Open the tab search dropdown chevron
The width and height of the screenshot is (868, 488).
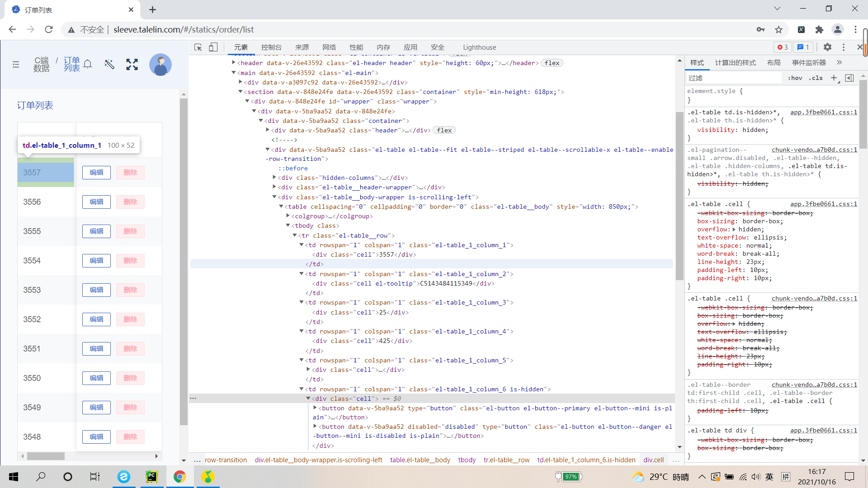click(x=777, y=9)
